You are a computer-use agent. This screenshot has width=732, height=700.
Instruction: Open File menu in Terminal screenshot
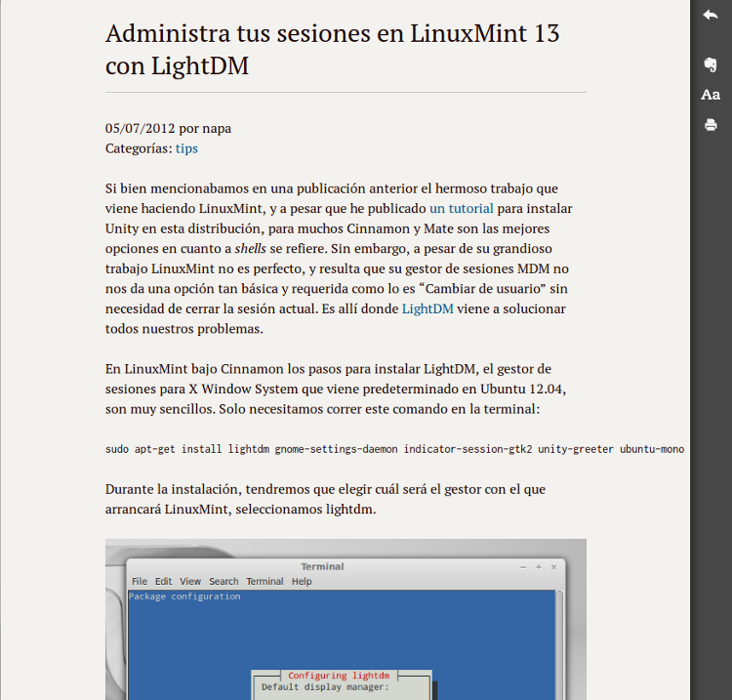(x=140, y=582)
